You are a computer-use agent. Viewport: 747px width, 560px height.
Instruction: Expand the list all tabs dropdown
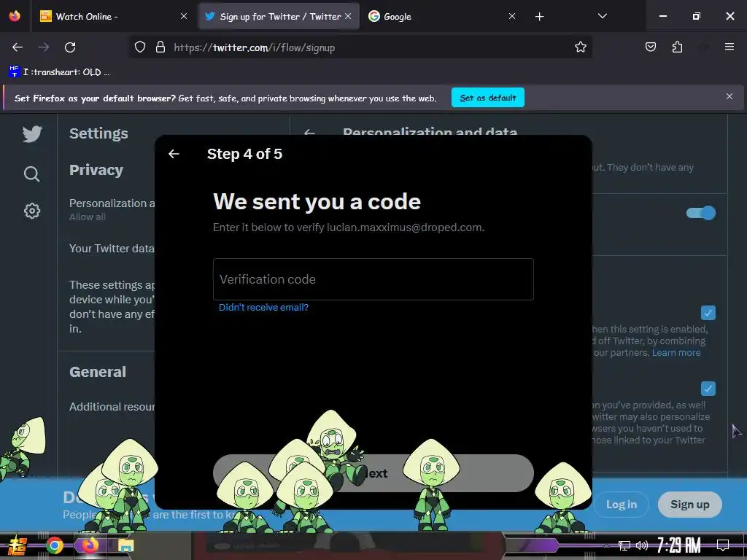click(602, 16)
